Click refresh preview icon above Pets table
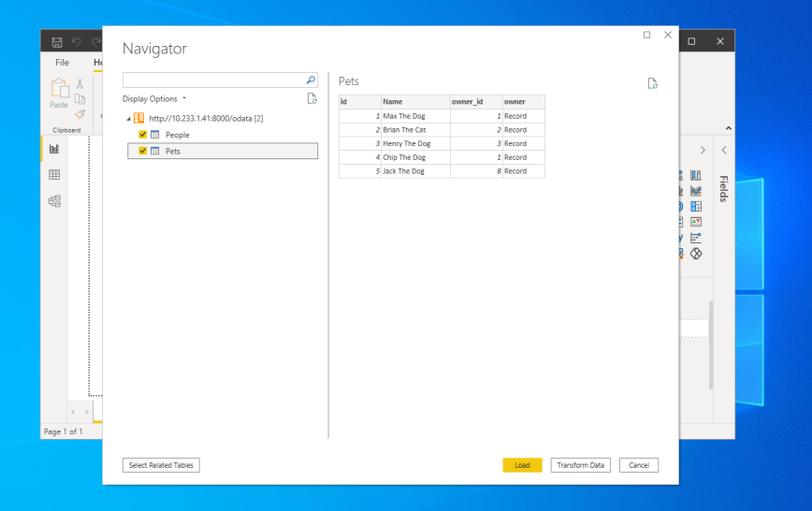The width and height of the screenshot is (812, 511). (x=653, y=83)
